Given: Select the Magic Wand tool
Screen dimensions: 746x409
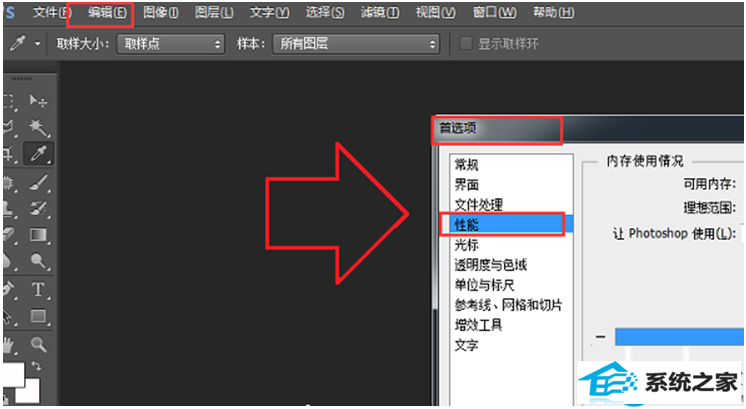Looking at the screenshot, I should (38, 127).
